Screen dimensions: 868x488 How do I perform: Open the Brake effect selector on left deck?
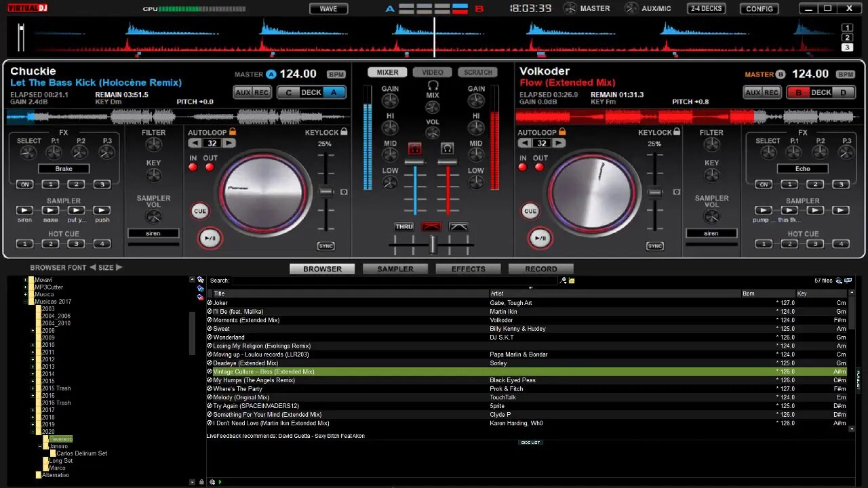point(64,169)
